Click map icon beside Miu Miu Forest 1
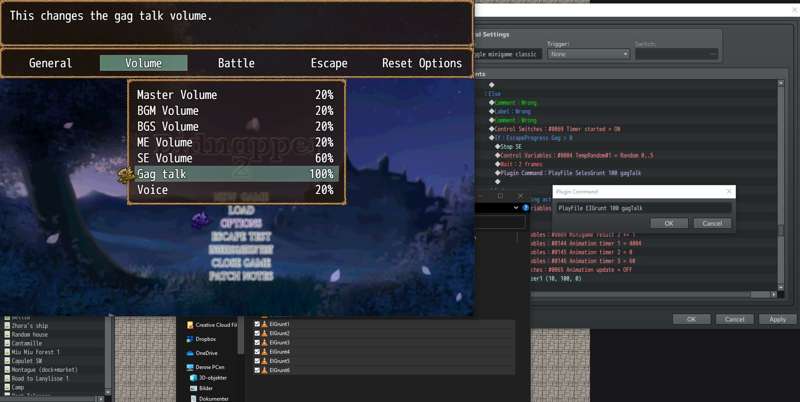The image size is (800, 402). click(x=7, y=352)
